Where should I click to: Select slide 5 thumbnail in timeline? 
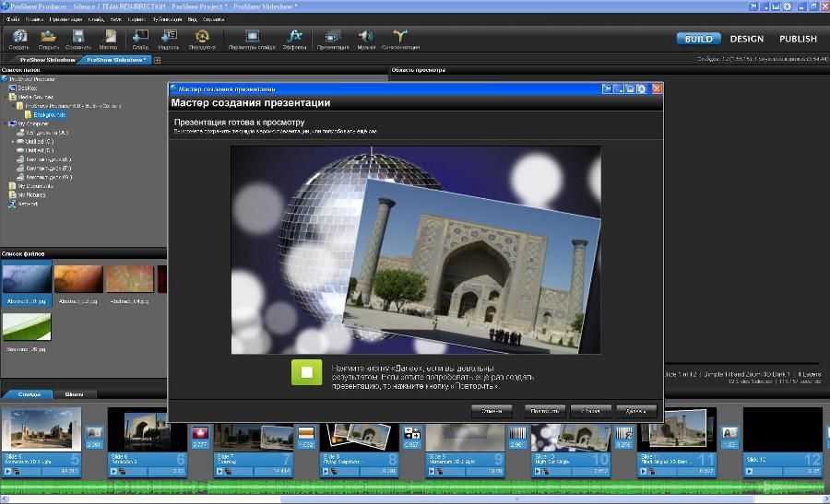click(41, 429)
